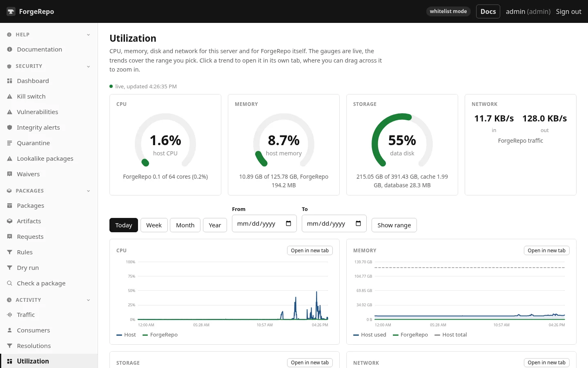The image size is (588, 368).
Task: Collapse the SECURITY section chevron
Action: [88, 66]
